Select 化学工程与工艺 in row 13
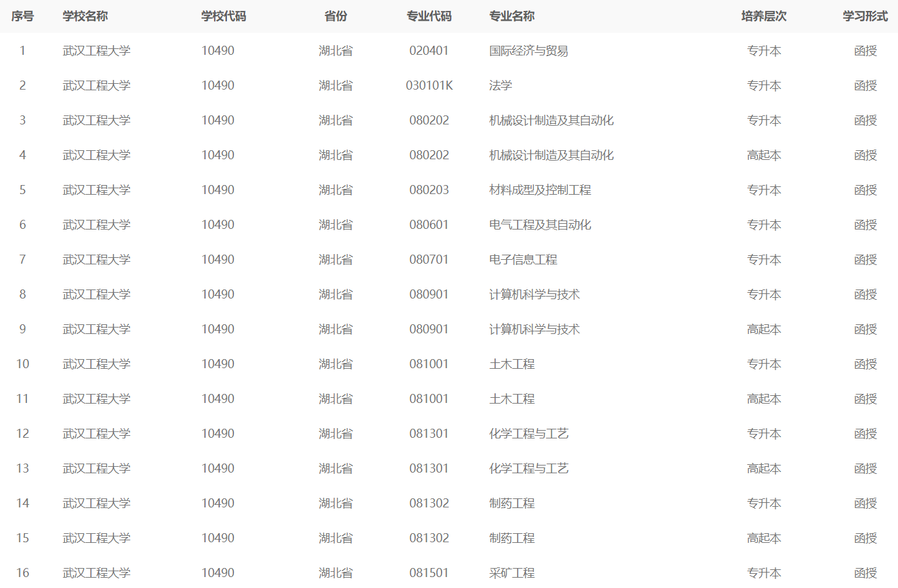Viewport: 898px width, 588px height. 529,469
